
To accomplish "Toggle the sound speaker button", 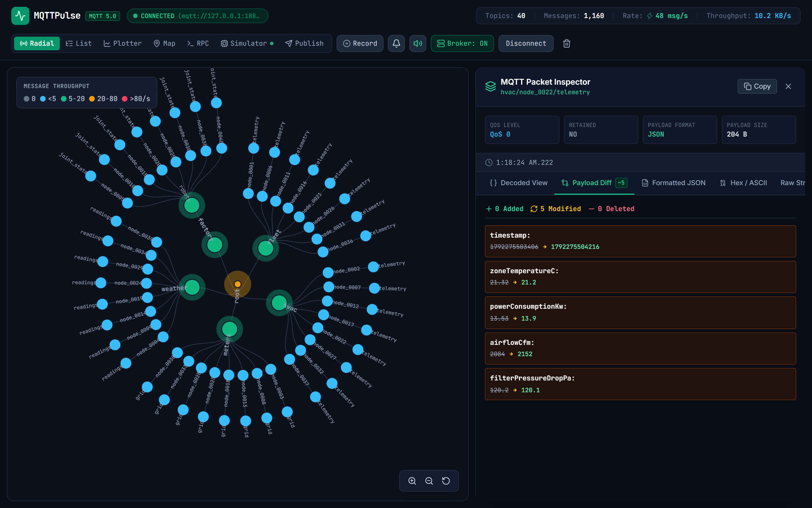I will (x=418, y=43).
